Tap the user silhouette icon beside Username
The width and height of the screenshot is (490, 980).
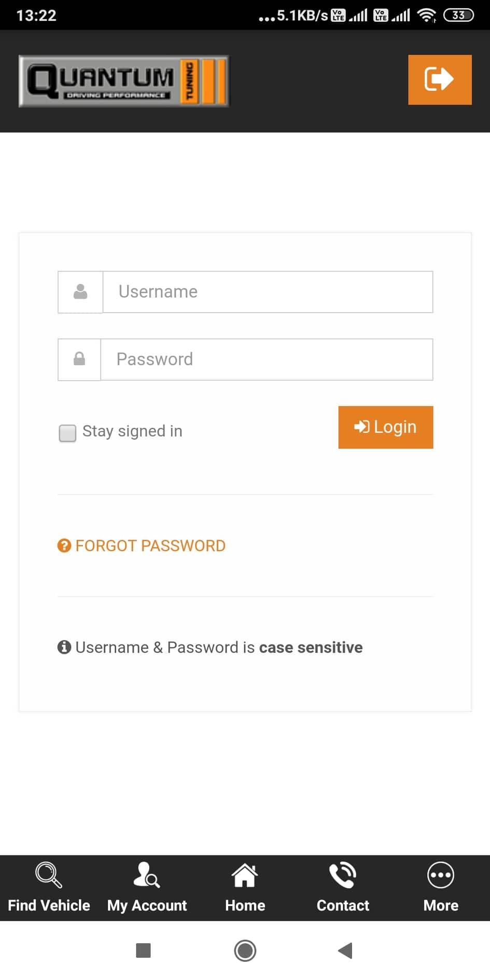pyautogui.click(x=80, y=291)
